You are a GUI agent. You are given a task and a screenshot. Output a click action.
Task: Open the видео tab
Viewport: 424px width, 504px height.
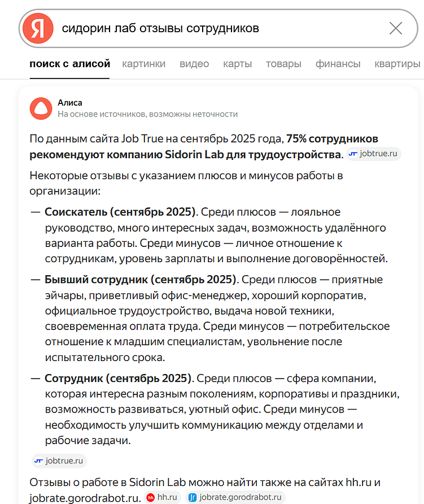tap(194, 64)
